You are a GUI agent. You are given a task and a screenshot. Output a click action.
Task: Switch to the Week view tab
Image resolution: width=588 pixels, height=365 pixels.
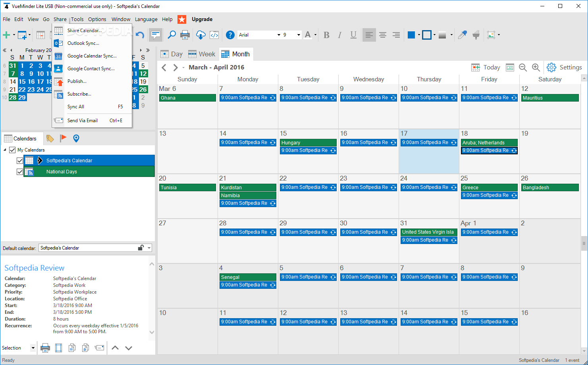[202, 54]
